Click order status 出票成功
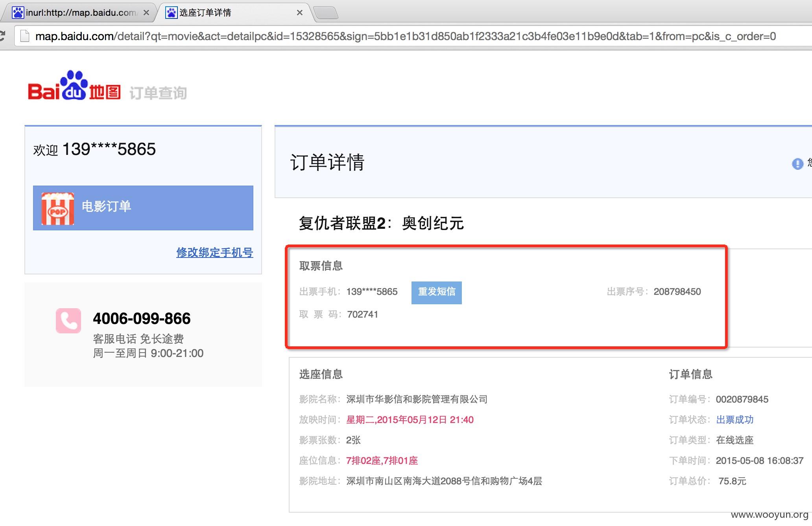Screen dimensions: 812x526 [x=735, y=420]
